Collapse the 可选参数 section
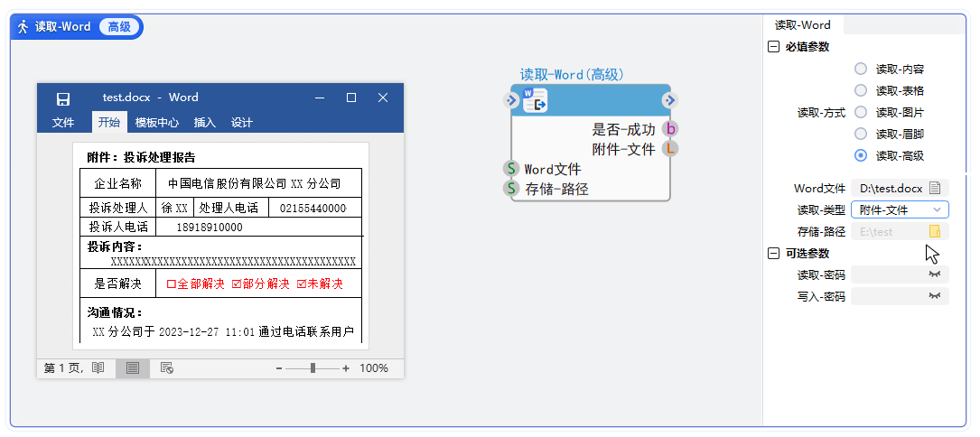This screenshot has width=980, height=437. tap(773, 254)
